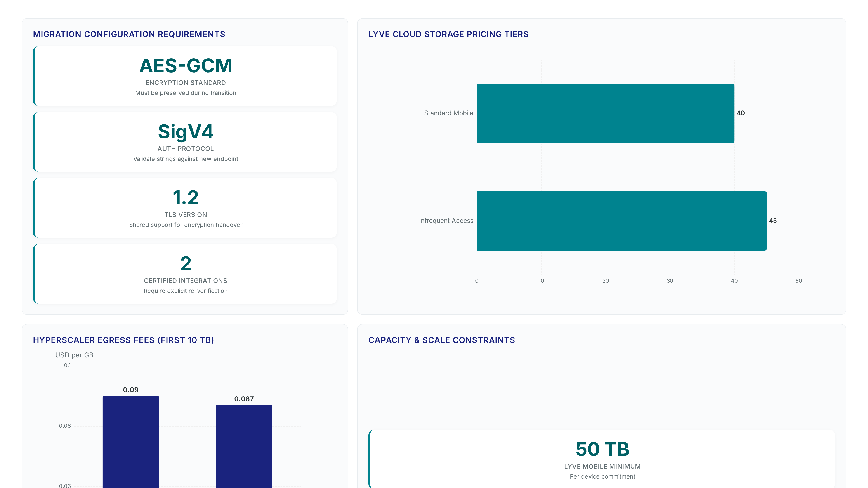This screenshot has height=488, width=868.
Task: Click the Infrequent Access axis label
Action: pos(446,221)
